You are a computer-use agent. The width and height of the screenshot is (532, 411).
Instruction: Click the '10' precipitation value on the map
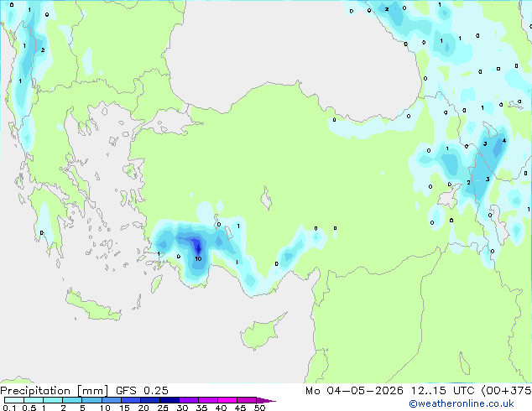click(198, 258)
